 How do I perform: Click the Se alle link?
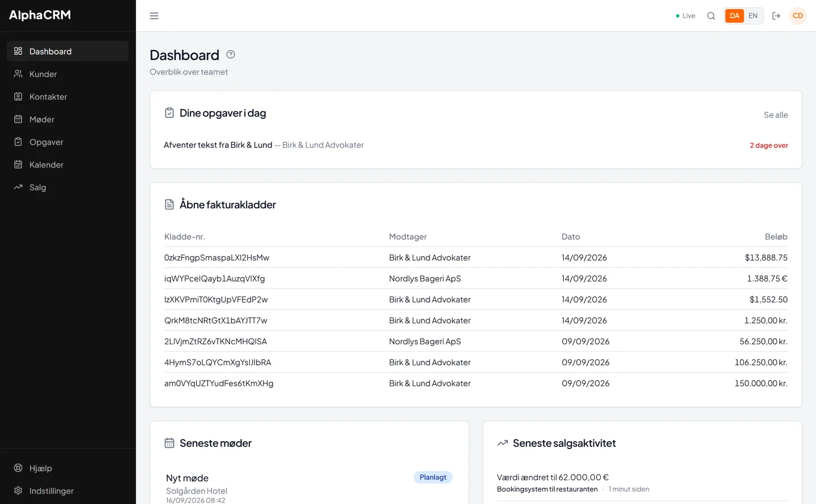776,115
